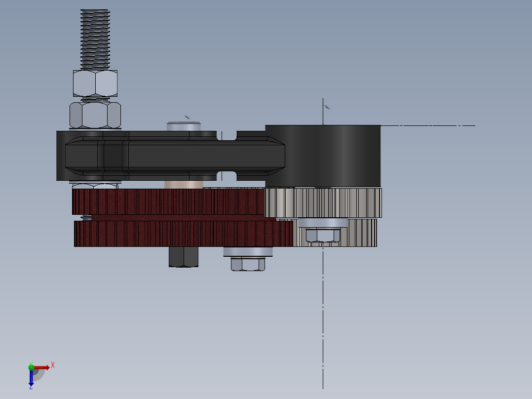Click the red X axis arrow of the orientation triad
Viewport: 532px width, 399px height.
(41, 367)
